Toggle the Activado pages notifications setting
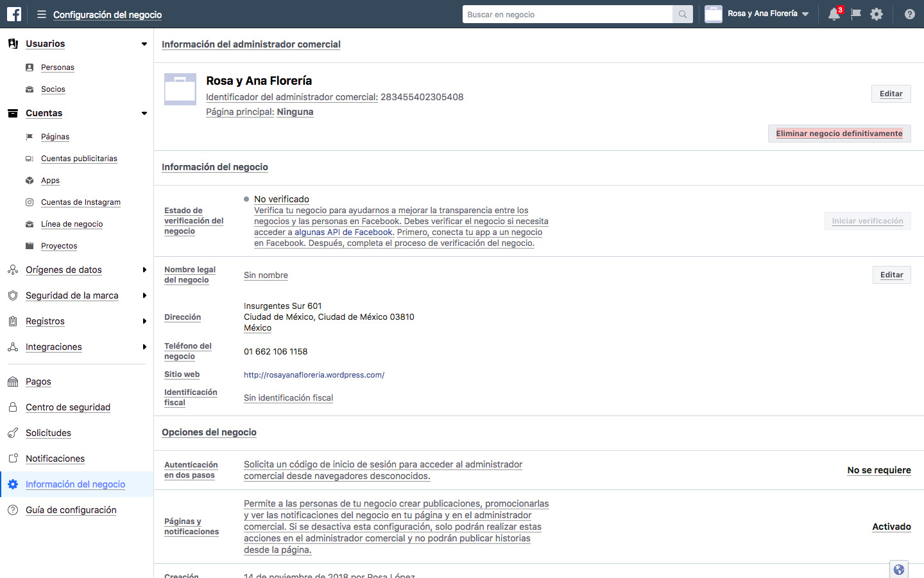This screenshot has width=924, height=578. (891, 527)
